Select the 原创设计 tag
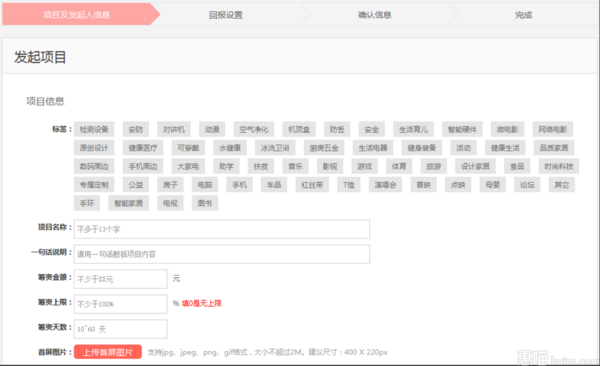 coord(94,148)
